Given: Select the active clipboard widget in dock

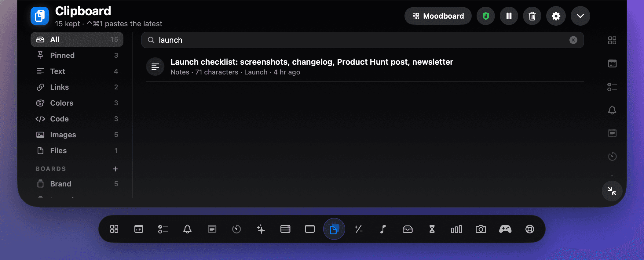Looking at the screenshot, I should click(334, 229).
